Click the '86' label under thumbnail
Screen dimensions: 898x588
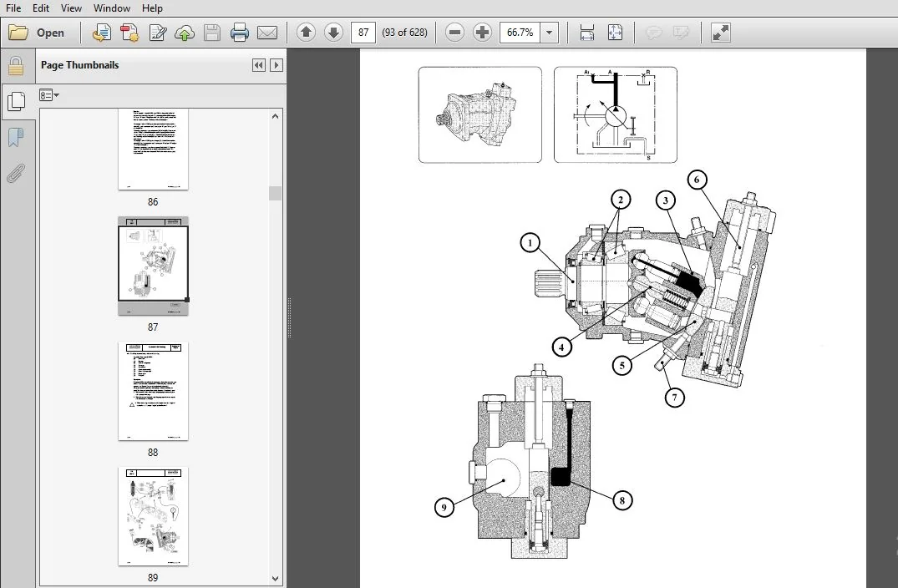click(x=153, y=202)
